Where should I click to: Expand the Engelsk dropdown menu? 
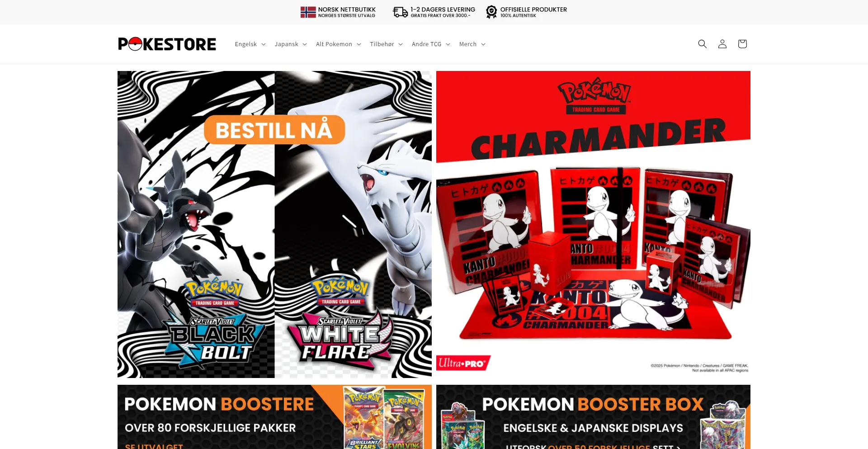(250, 44)
